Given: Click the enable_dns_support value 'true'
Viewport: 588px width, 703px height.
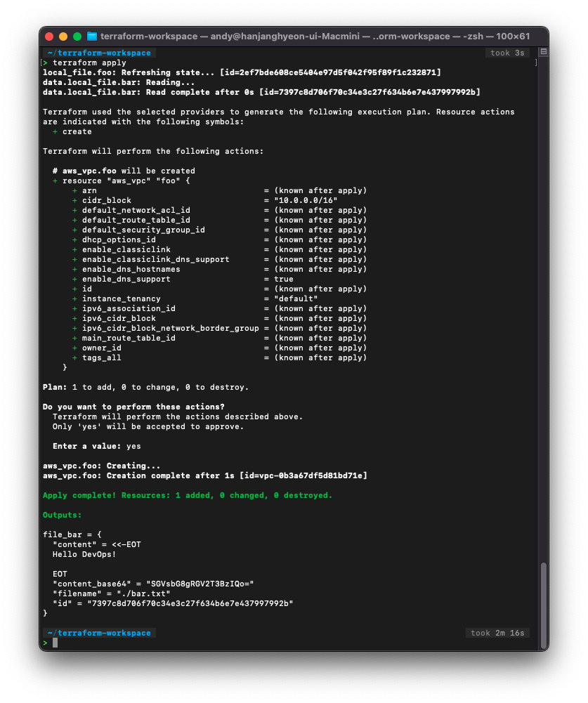Looking at the screenshot, I should (x=284, y=280).
